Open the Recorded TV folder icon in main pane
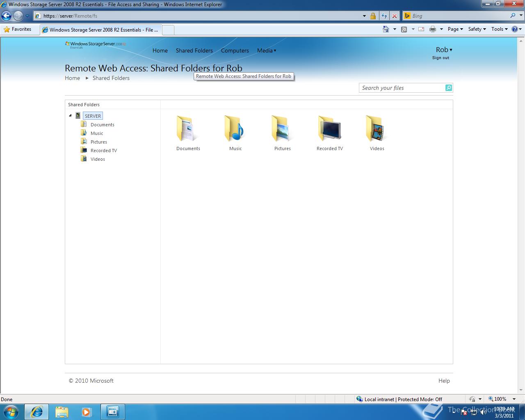This screenshot has width=525, height=420. click(x=329, y=129)
